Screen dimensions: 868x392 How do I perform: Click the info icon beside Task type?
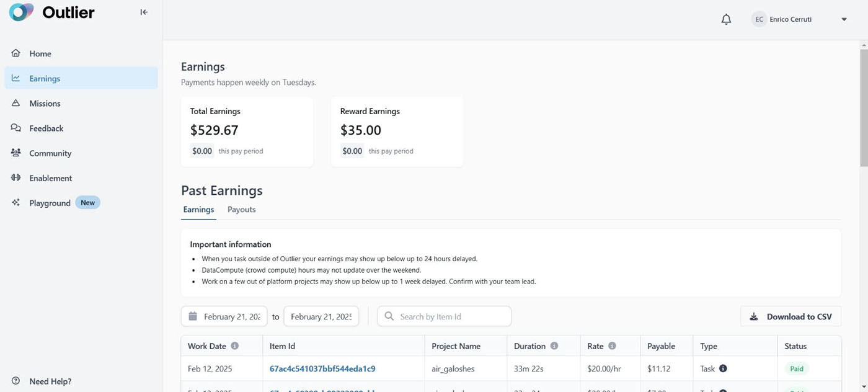point(723,368)
